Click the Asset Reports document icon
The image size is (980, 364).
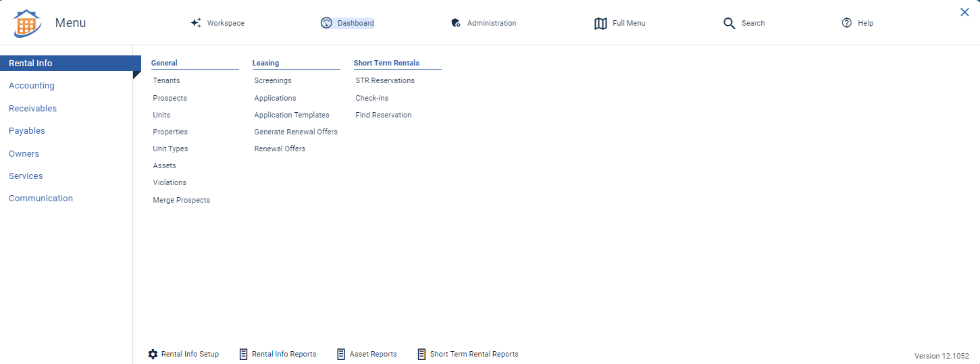tap(341, 354)
